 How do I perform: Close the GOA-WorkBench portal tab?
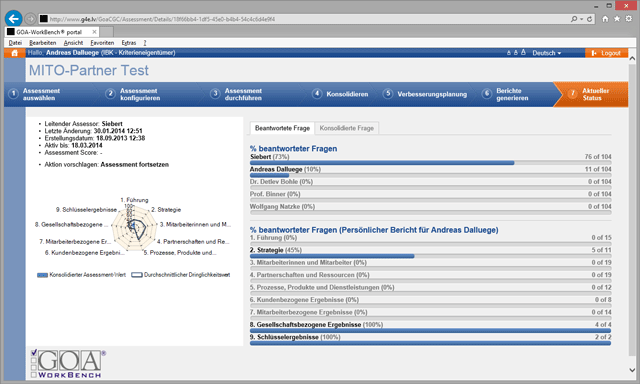click(94, 32)
